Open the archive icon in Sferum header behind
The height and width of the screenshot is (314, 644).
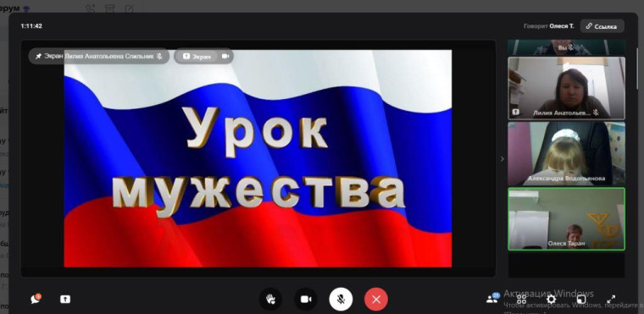click(109, 8)
